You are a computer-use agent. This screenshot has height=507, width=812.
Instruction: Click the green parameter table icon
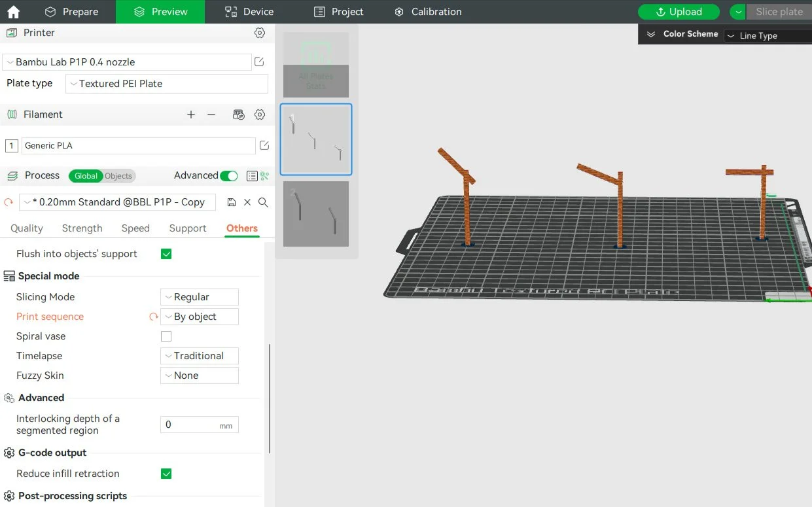click(x=264, y=176)
